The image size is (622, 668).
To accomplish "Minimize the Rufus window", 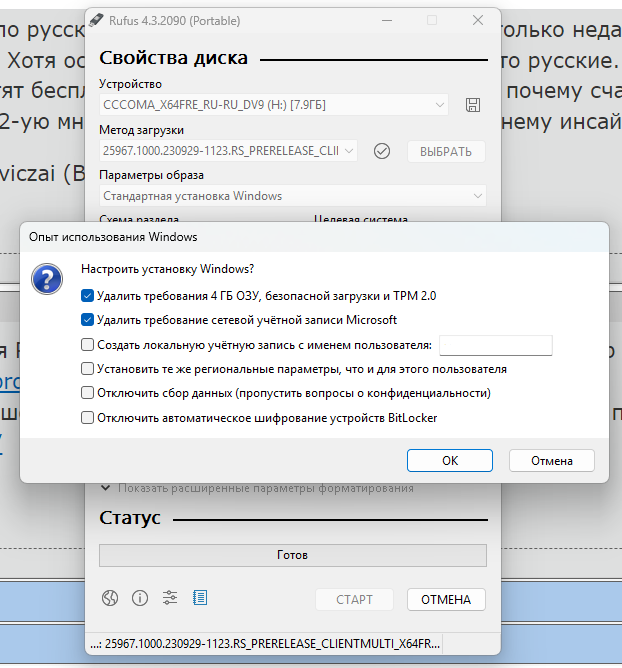I will [387, 20].
